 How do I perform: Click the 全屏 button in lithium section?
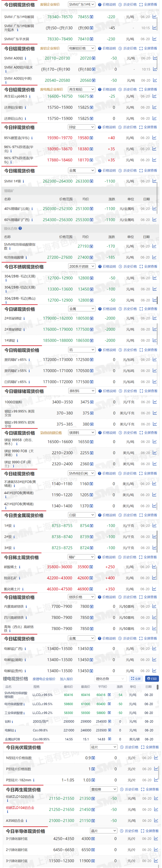136,679
